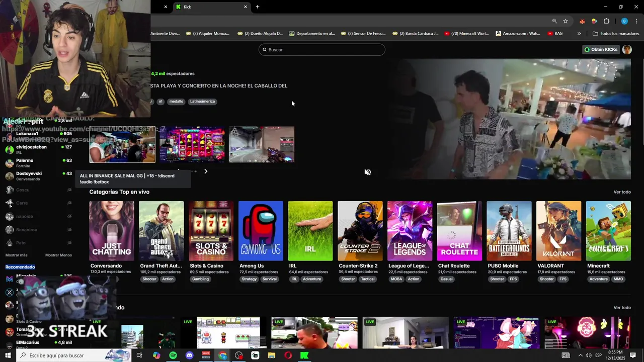The image size is (644, 362).
Task: Select the Among Us category card
Action: (x=261, y=231)
